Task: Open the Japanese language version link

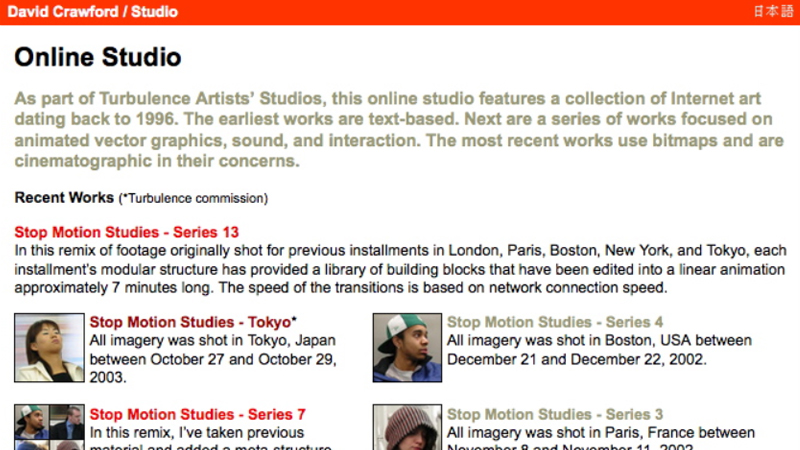Action: click(x=773, y=12)
